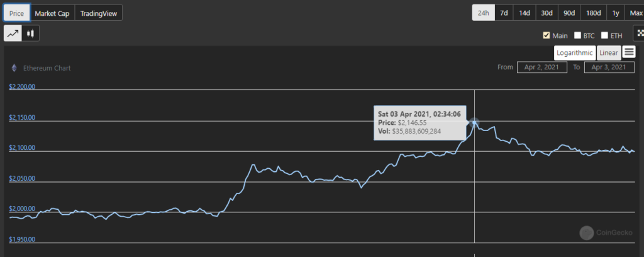Choose the 7d time range
The height and width of the screenshot is (257, 644).
pyautogui.click(x=504, y=13)
